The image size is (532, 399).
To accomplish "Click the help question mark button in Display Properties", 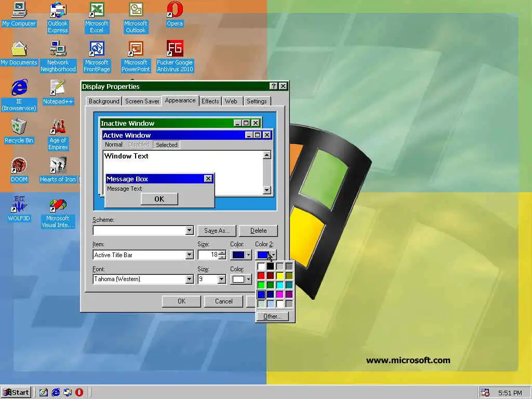I will tap(273, 86).
